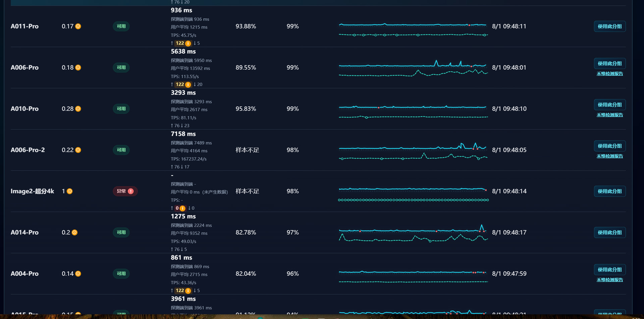
Task: Click the 82.04% success rate
Action: pyautogui.click(x=246, y=274)
